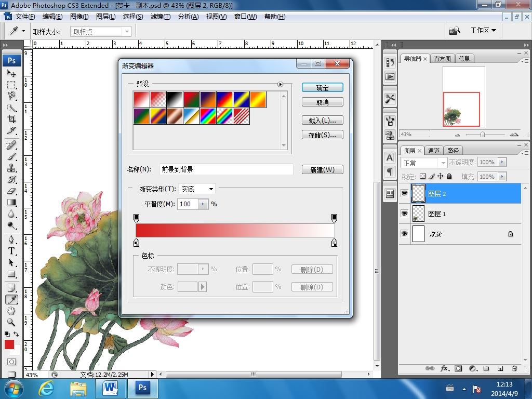Switch to 通道 tab

pos(434,151)
